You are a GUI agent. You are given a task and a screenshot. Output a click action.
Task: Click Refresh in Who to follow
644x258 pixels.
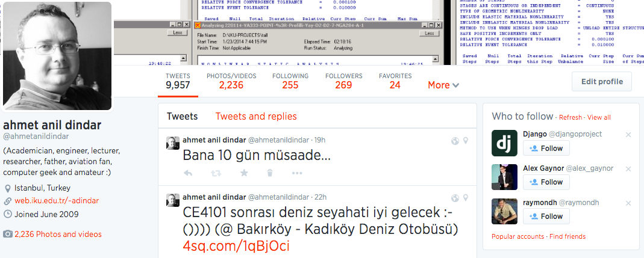[x=571, y=118]
